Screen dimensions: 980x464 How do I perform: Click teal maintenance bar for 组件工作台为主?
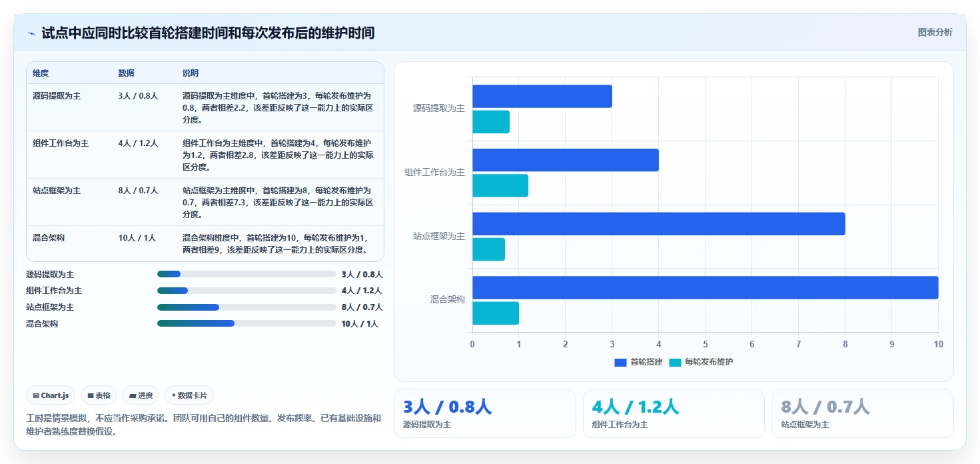[x=500, y=185]
